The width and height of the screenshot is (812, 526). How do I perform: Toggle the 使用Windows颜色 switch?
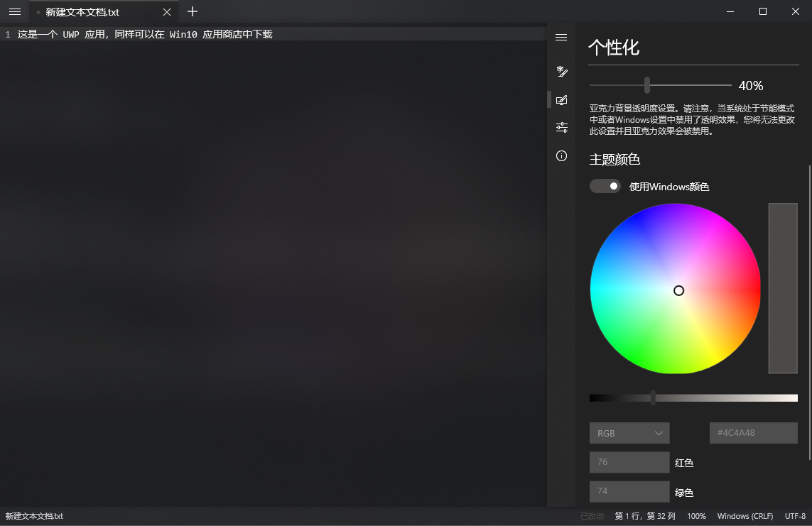pos(605,186)
